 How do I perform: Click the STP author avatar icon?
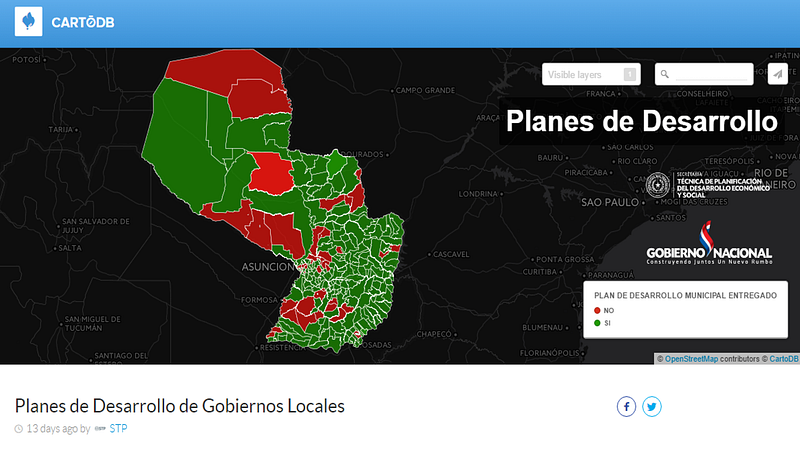pyautogui.click(x=100, y=429)
